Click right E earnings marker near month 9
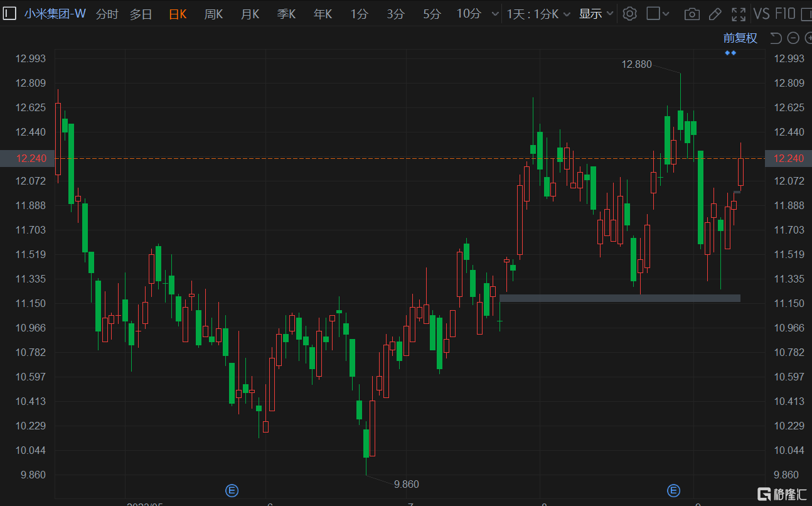 (673, 490)
